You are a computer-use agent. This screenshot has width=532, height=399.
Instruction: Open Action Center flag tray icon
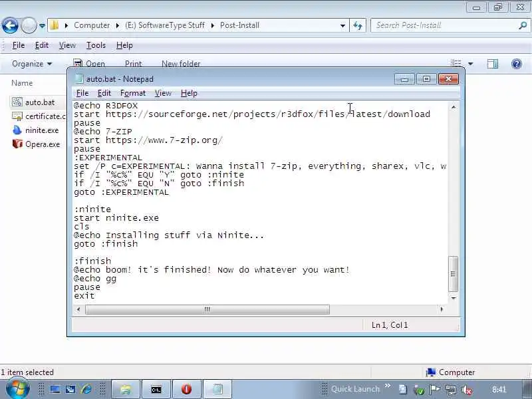(435, 390)
